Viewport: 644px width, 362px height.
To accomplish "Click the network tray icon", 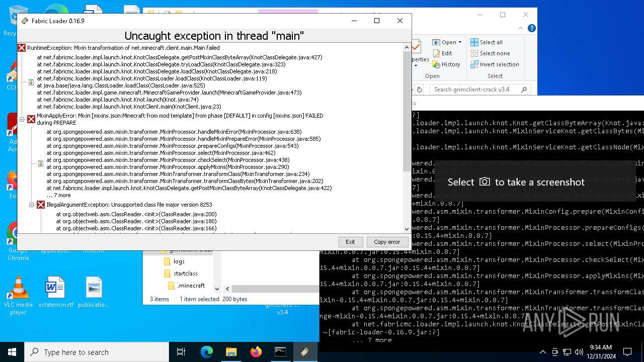I will coord(567,352).
